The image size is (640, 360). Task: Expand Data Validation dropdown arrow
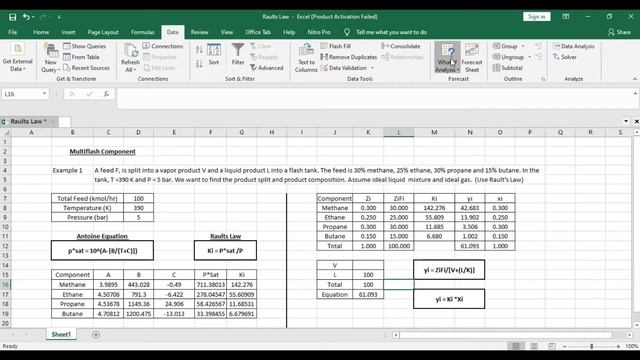click(372, 68)
